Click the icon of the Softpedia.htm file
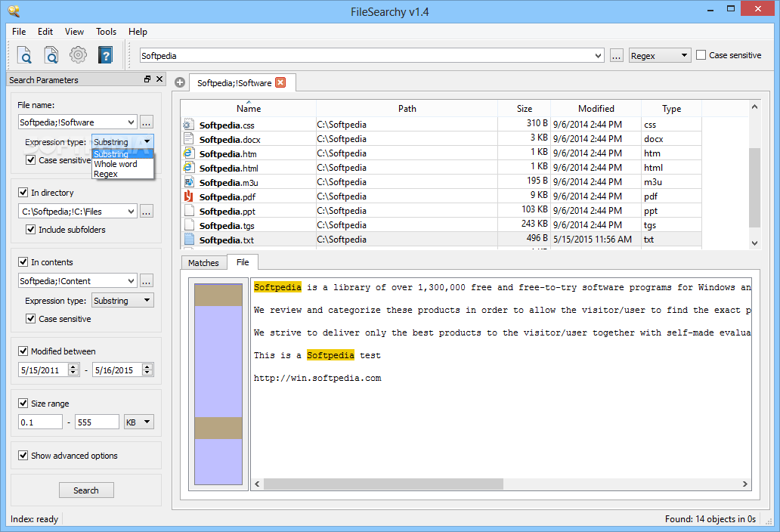This screenshot has height=532, width=780. click(x=188, y=153)
